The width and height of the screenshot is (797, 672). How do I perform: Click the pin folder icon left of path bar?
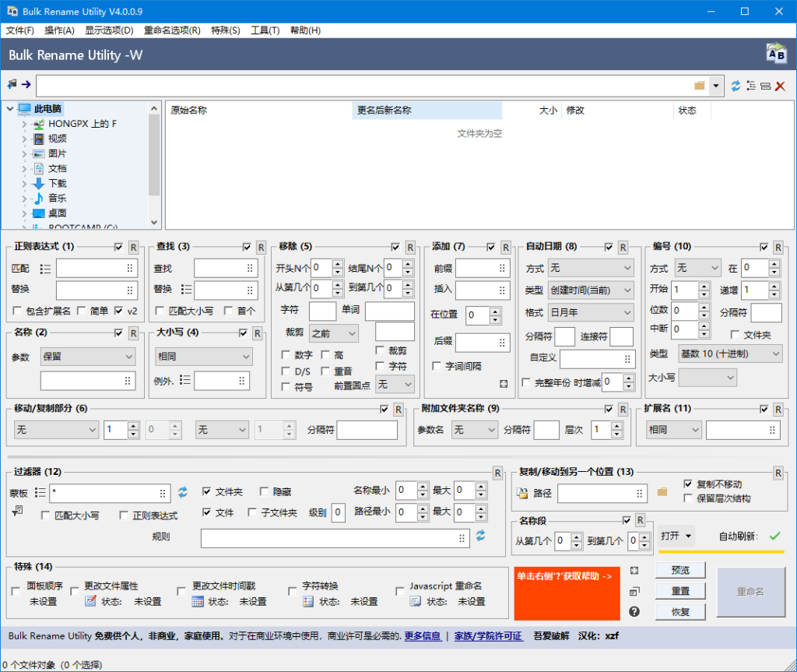[12, 84]
